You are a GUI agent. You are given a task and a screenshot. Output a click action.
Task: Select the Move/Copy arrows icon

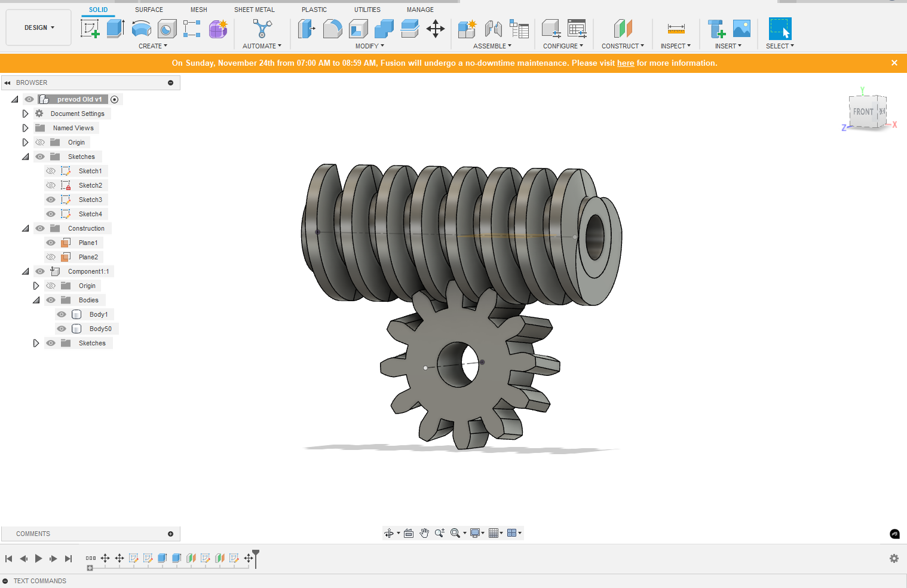pyautogui.click(x=435, y=28)
